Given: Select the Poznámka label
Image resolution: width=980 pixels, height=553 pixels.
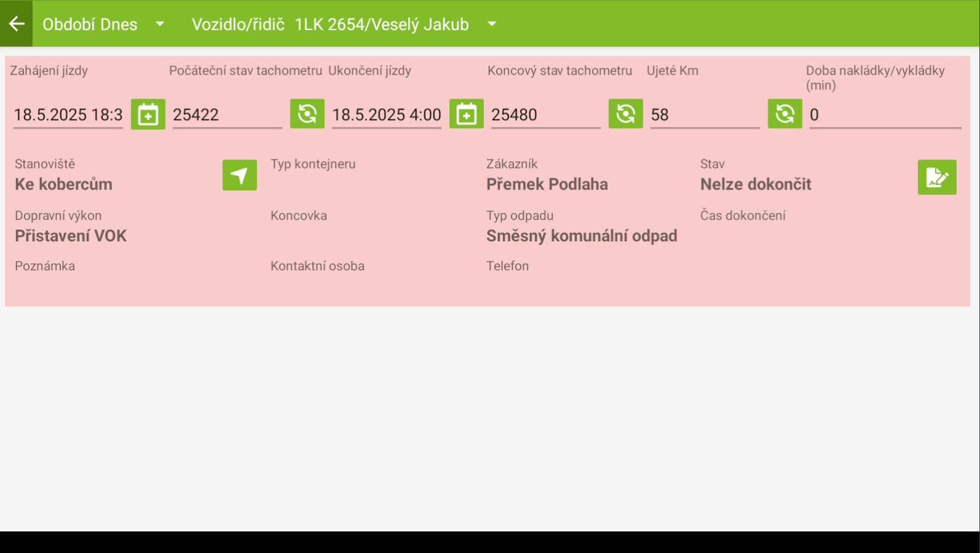Looking at the screenshot, I should click(x=45, y=266).
